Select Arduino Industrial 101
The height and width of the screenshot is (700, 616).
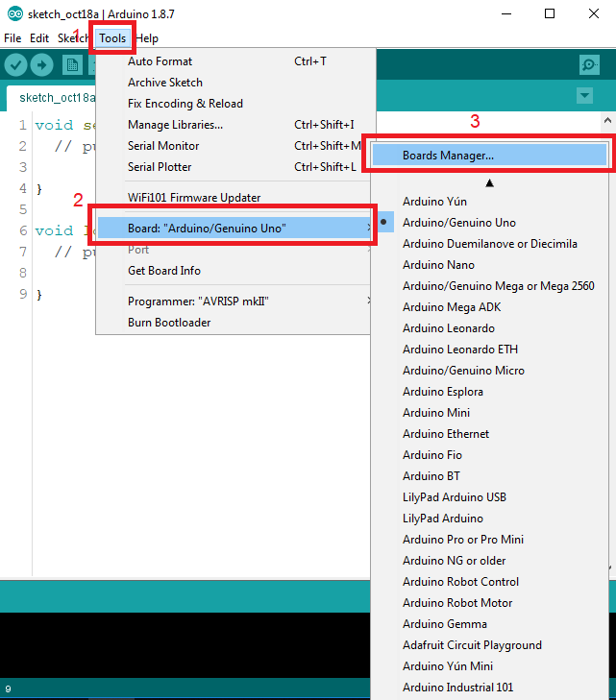pyautogui.click(x=489, y=688)
